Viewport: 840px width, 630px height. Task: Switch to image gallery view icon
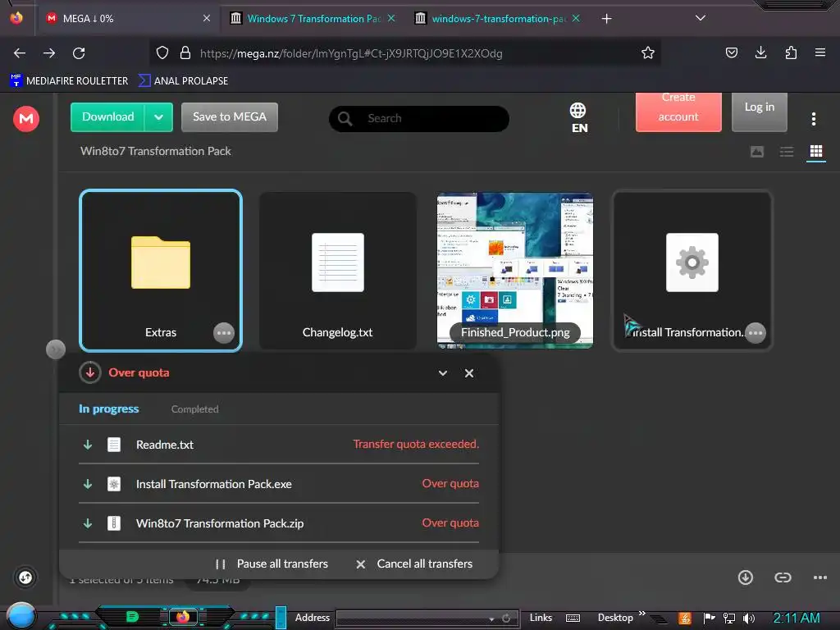757,152
